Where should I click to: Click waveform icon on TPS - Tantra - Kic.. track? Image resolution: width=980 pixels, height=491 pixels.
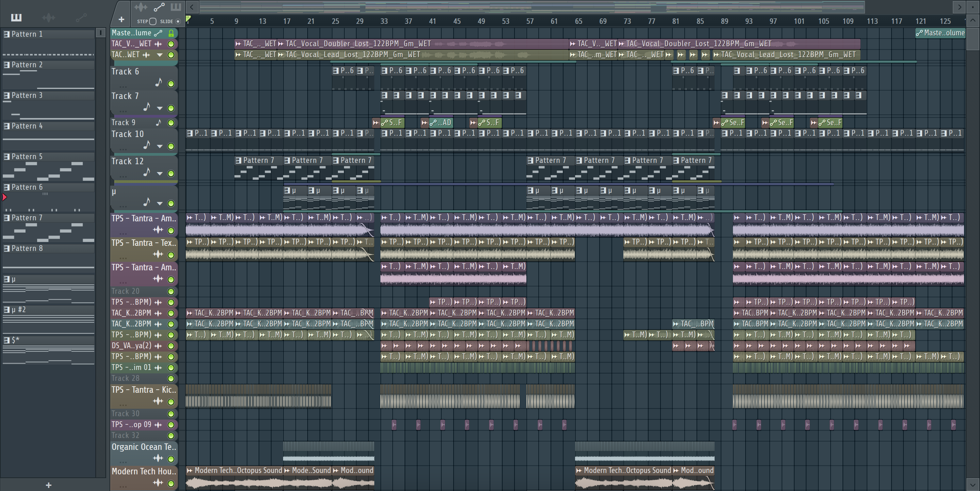[x=158, y=401]
